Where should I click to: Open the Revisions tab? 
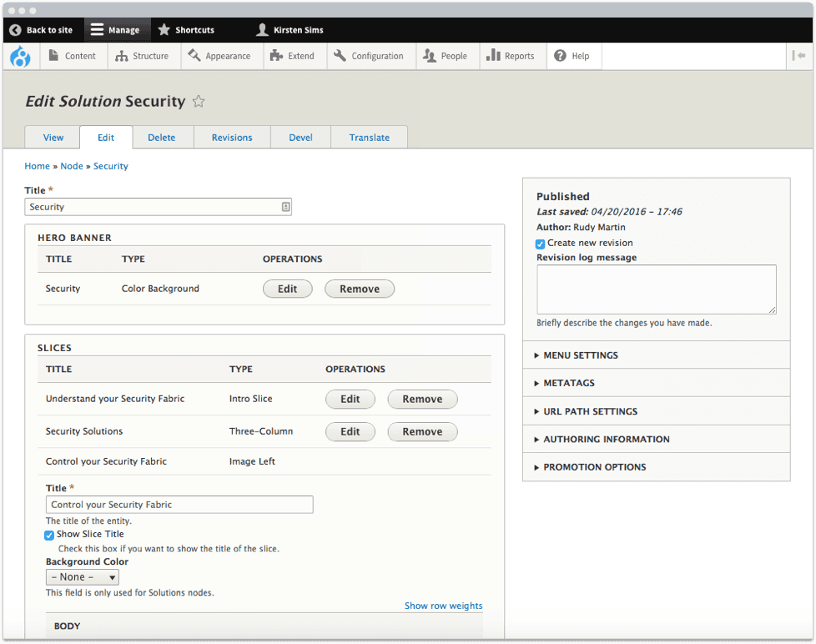pos(232,138)
